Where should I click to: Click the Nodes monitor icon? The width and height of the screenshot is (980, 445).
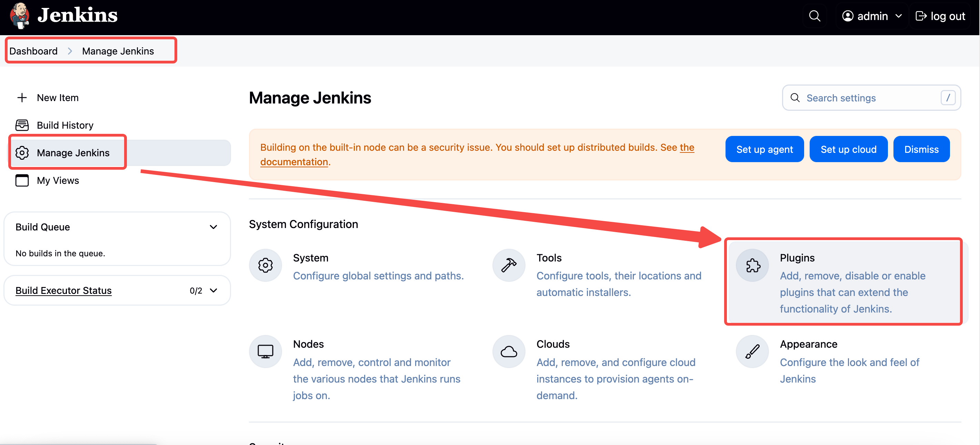point(266,352)
